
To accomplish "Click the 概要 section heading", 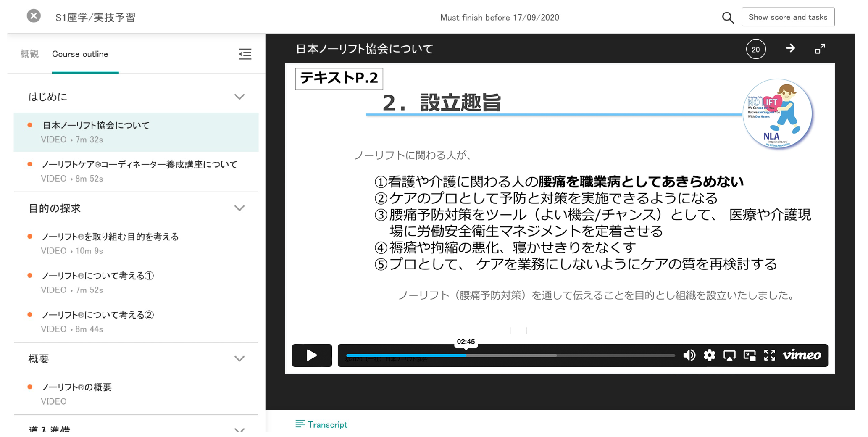I will pyautogui.click(x=39, y=359).
